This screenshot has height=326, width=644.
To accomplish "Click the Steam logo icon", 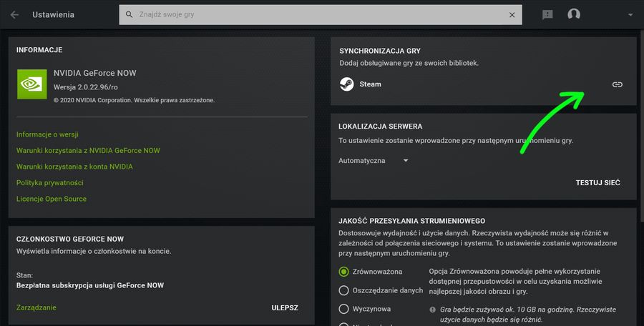I will tap(347, 84).
